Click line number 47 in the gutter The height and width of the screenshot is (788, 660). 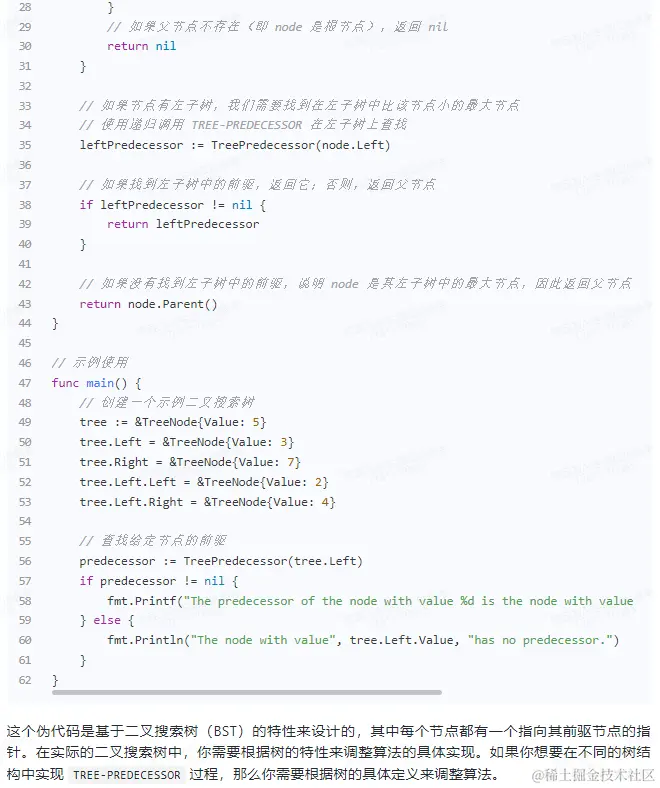(x=25, y=383)
